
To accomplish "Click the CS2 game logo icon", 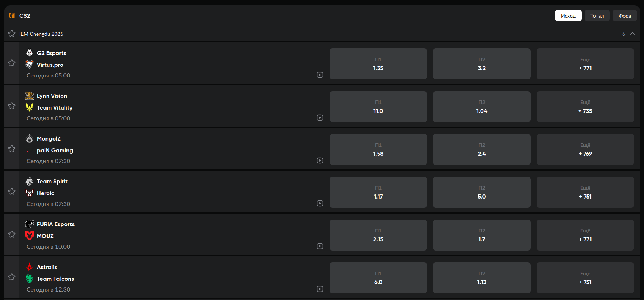I will (x=12, y=15).
